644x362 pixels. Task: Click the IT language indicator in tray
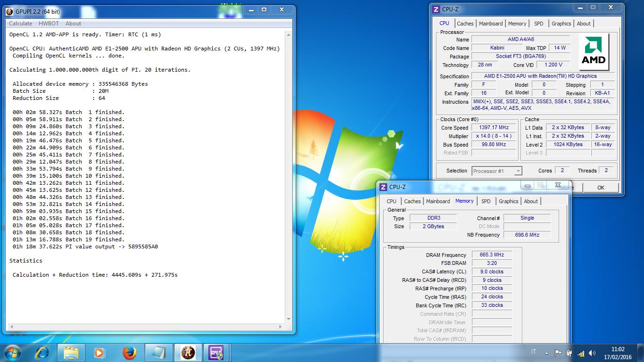(534, 352)
